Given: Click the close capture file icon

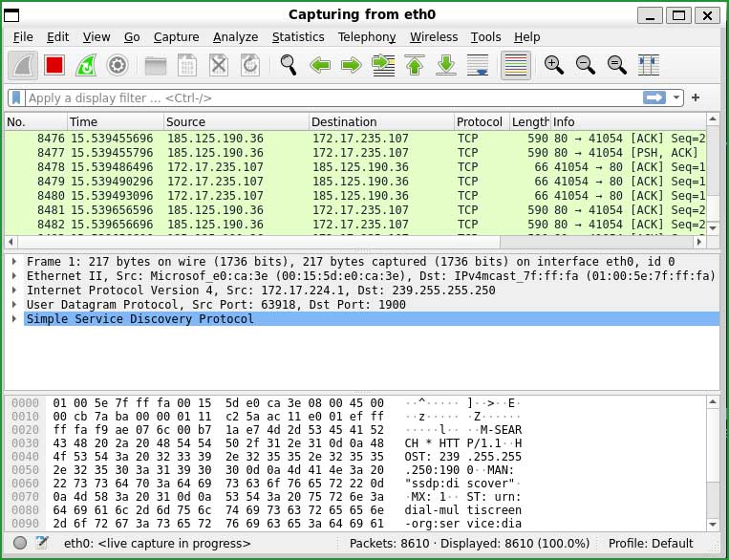Looking at the screenshot, I should (219, 65).
